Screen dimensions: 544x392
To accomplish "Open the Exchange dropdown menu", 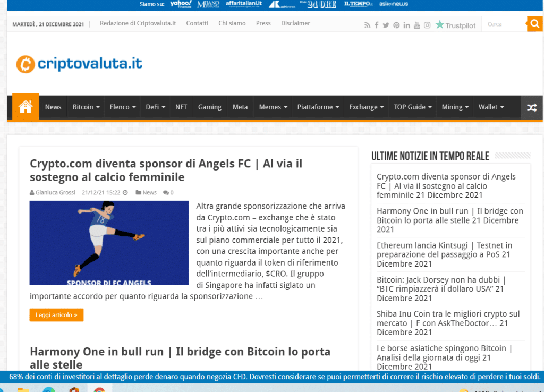I will (366, 107).
